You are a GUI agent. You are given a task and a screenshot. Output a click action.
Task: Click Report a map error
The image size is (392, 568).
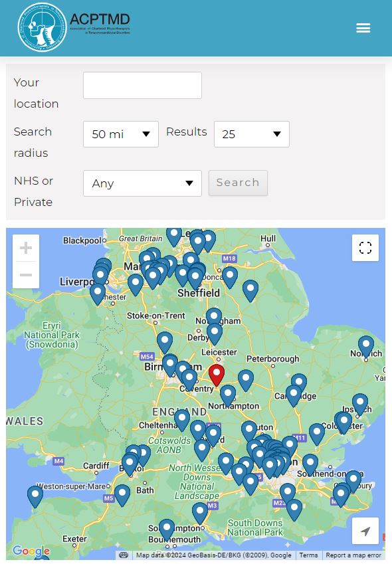click(353, 555)
